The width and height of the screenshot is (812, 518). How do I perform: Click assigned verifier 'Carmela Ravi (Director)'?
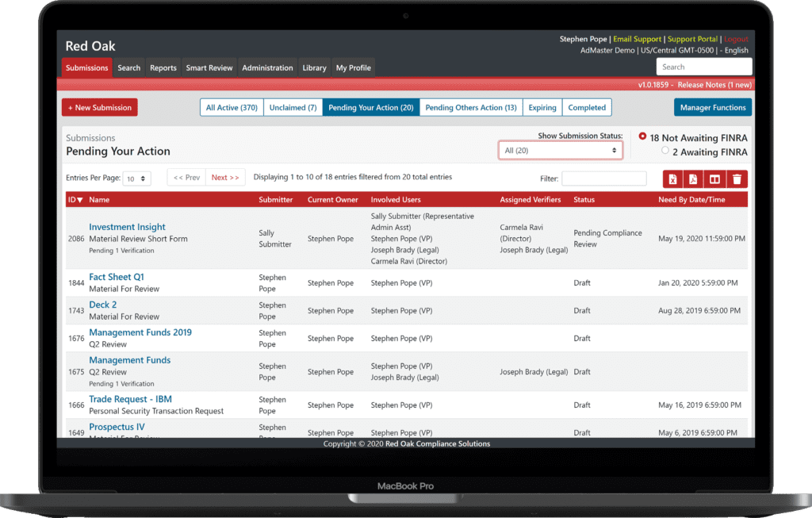click(x=522, y=233)
